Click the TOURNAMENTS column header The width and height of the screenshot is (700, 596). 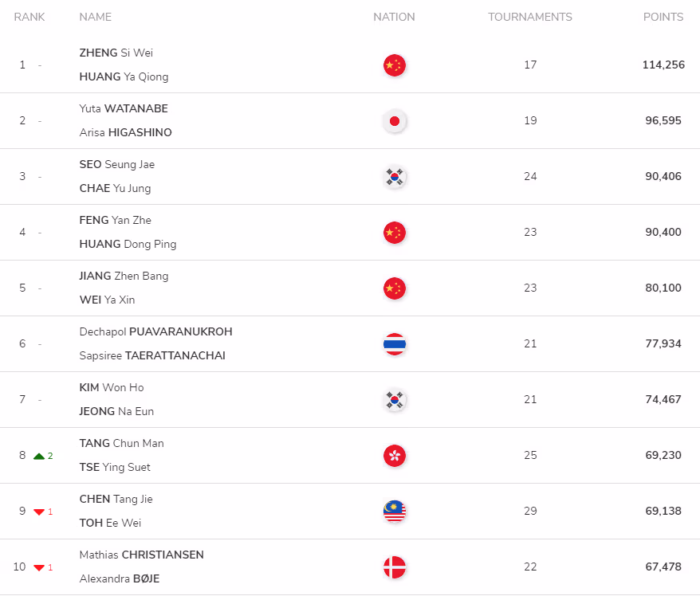click(x=530, y=17)
